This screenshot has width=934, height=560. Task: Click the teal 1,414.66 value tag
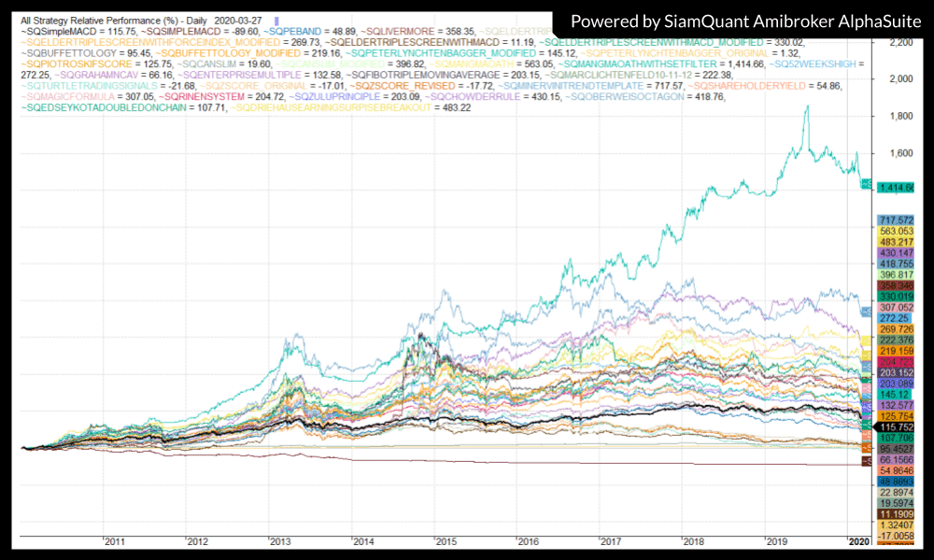tap(896, 188)
